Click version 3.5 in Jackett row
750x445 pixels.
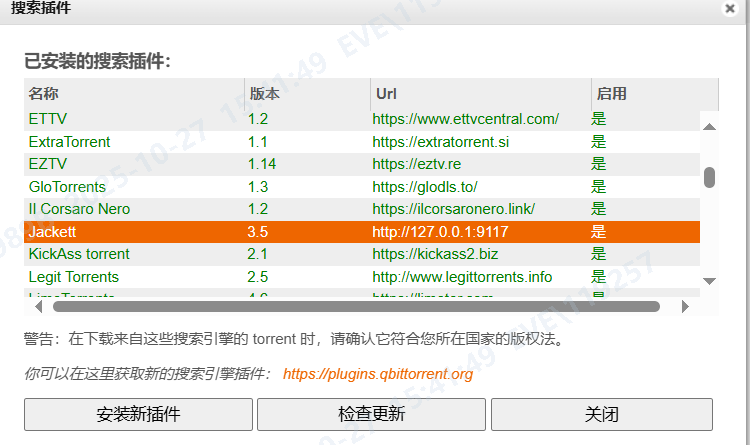click(257, 232)
